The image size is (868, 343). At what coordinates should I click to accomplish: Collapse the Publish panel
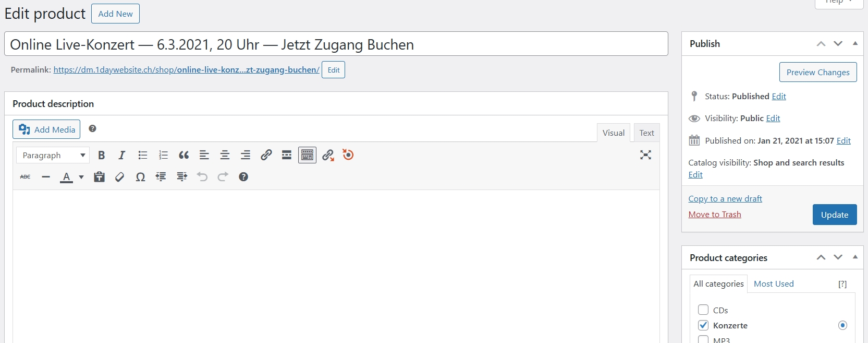click(855, 44)
